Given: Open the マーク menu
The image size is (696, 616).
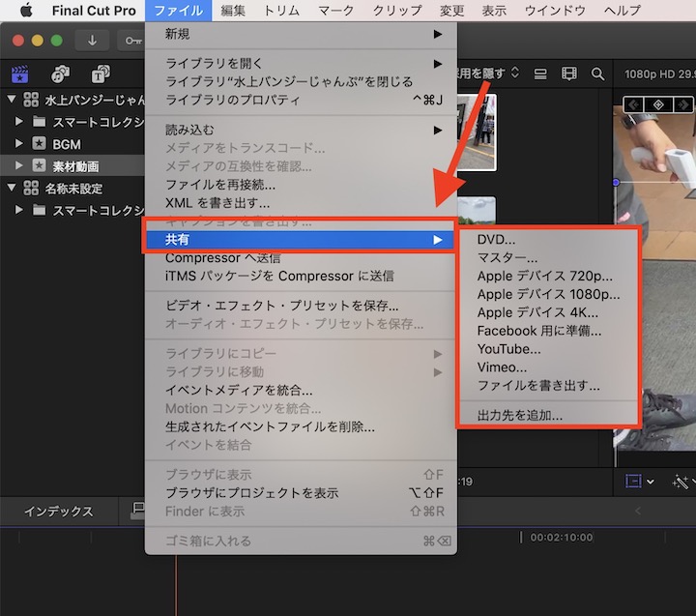Looking at the screenshot, I should (x=336, y=11).
